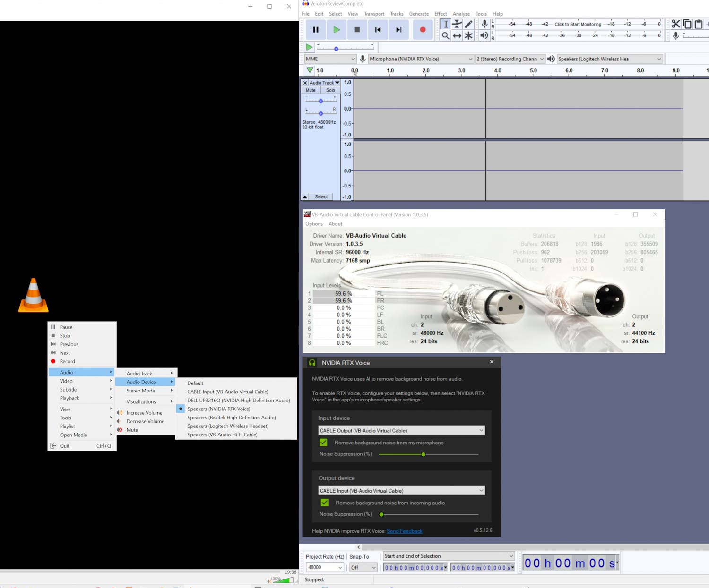Open the Audio Track name dropdown menu
This screenshot has width=709, height=588.
click(324, 83)
